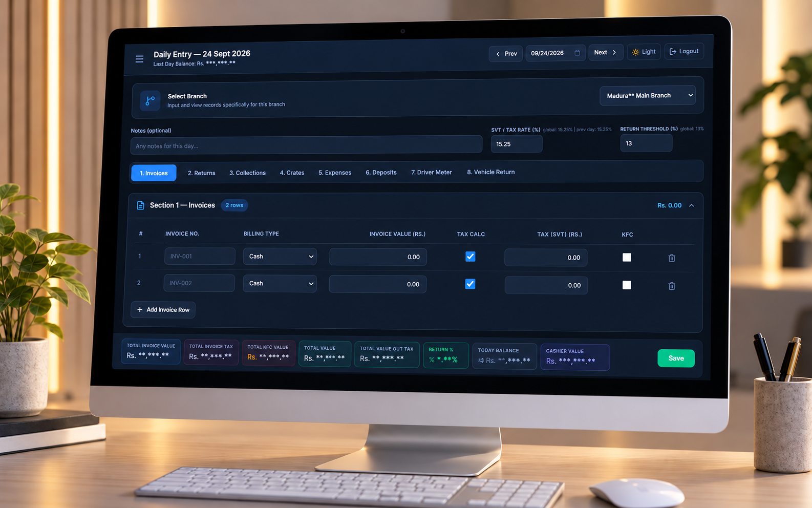Switch to the Collections tab
The width and height of the screenshot is (812, 508).
247,173
